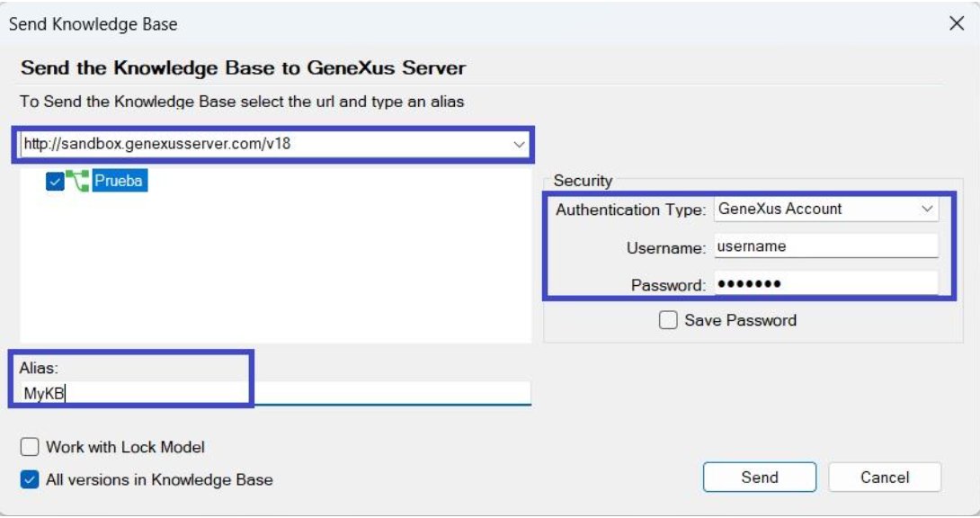Click the Prueba version branch icon
Viewport: 980px width, 518px height.
click(x=79, y=182)
